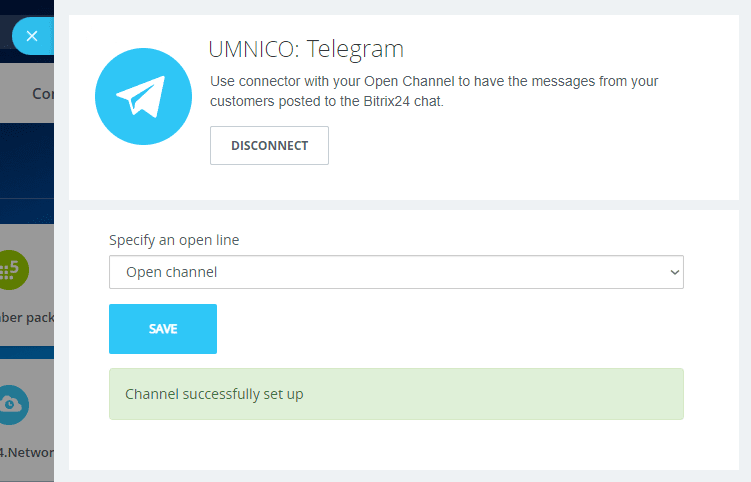Open the 'Open channel' line dropdown
Screen dimensions: 751x482
pyautogui.click(x=395, y=272)
